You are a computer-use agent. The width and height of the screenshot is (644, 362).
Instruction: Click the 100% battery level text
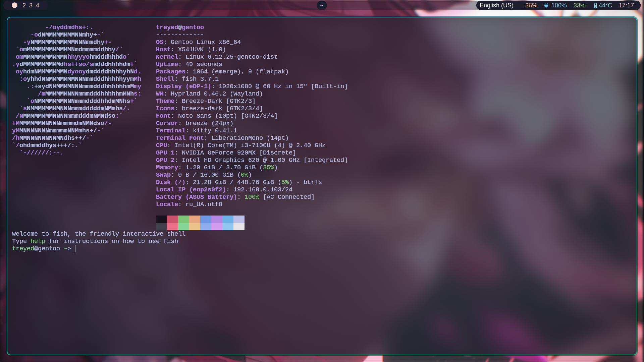pos(559,5)
